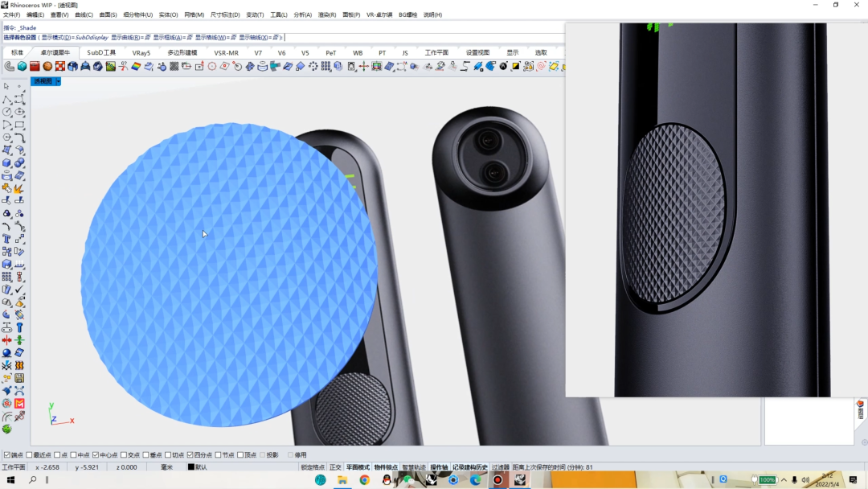Viewport: 868px width, 489px height.
Task: Toggle 智慧轨迹 SmartTrack in status bar
Action: (x=414, y=467)
